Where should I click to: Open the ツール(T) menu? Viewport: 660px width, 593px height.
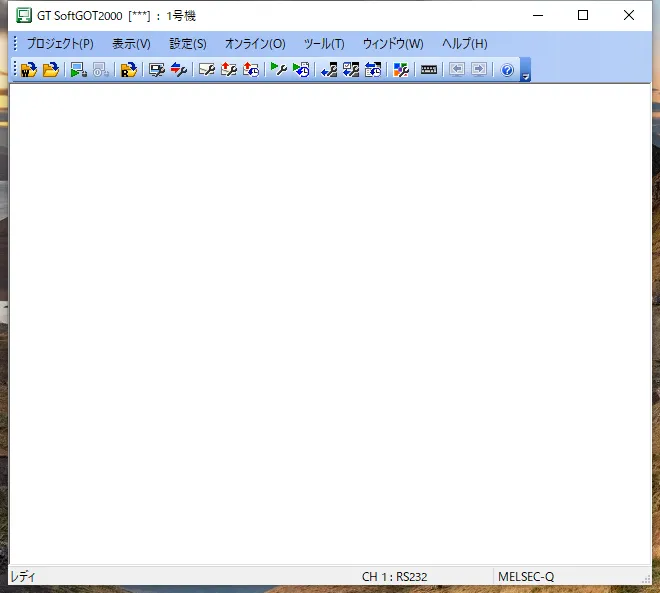[x=324, y=44]
